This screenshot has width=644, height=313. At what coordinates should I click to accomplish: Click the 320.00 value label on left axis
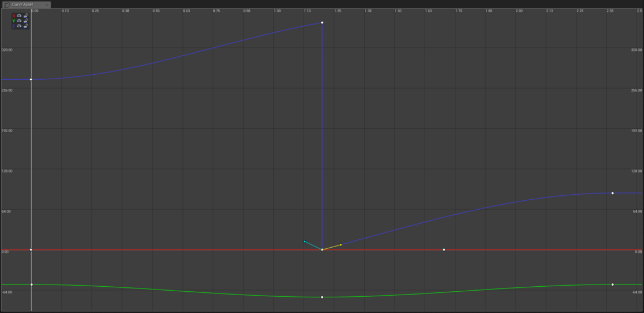pyautogui.click(x=7, y=50)
